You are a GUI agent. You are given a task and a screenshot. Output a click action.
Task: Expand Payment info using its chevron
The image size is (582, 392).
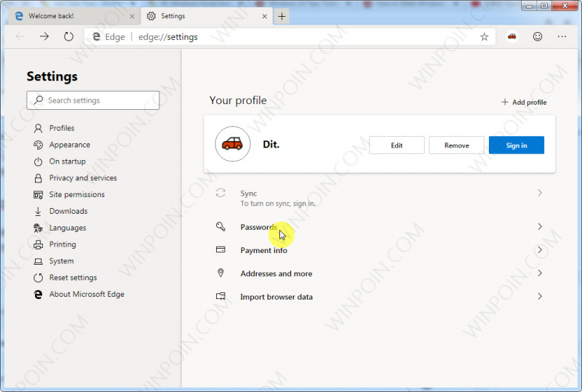[540, 250]
